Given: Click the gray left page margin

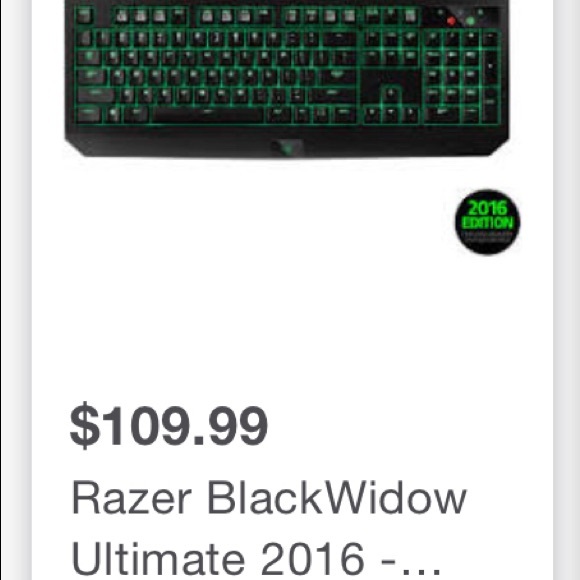Looking at the screenshot, I should pos(16,290).
